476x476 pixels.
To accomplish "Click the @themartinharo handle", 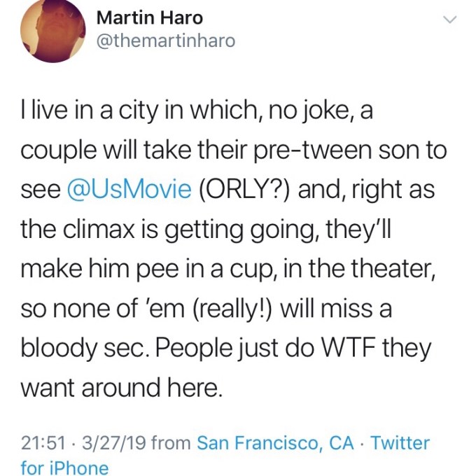I will tap(164, 41).
